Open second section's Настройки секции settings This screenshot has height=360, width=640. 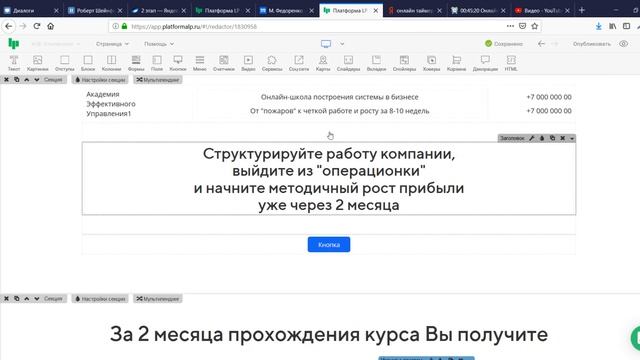100,299
